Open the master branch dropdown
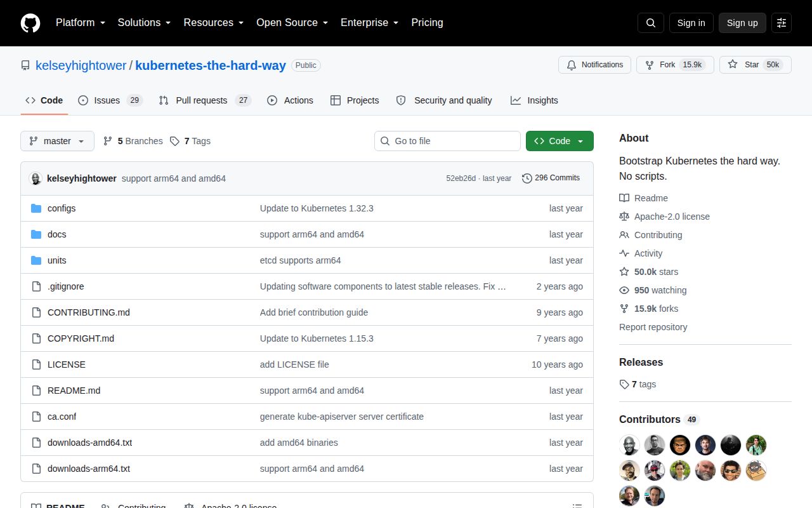This screenshot has width=812, height=508. (57, 141)
